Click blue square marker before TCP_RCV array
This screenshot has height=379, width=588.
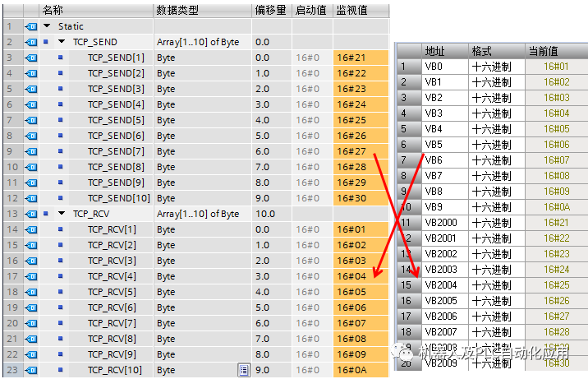click(46, 214)
